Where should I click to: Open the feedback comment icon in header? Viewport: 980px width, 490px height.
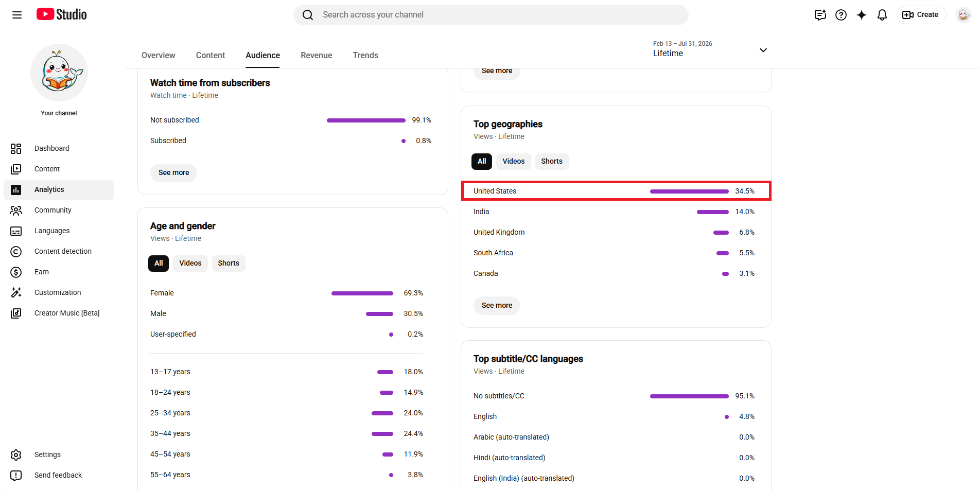pyautogui.click(x=820, y=15)
